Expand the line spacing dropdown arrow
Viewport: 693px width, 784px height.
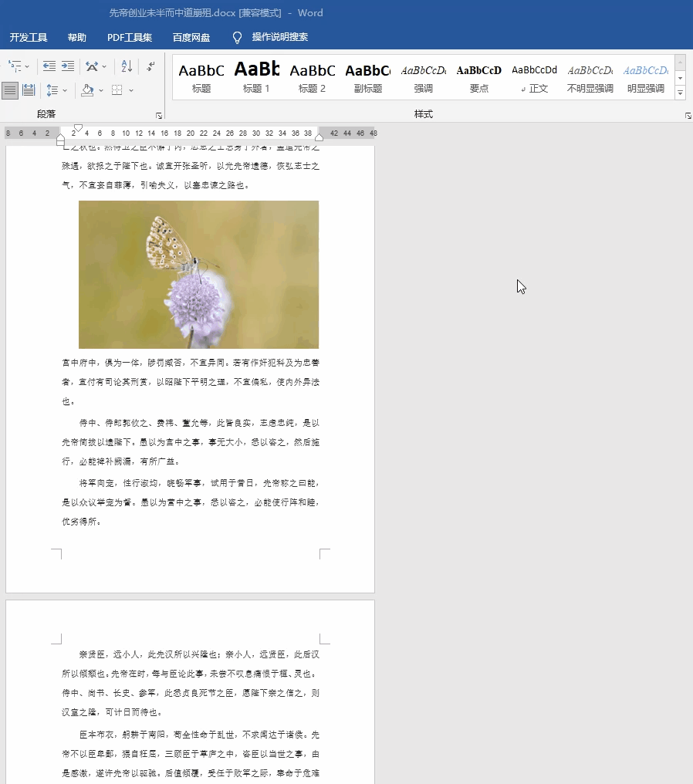tap(65, 90)
